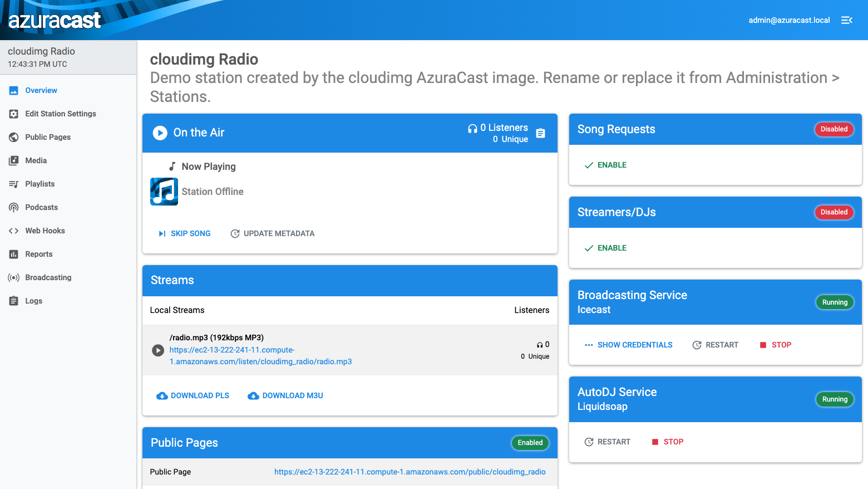Click UPDATE METADATA button
Screen dimensions: 868x489
pyautogui.click(x=273, y=233)
